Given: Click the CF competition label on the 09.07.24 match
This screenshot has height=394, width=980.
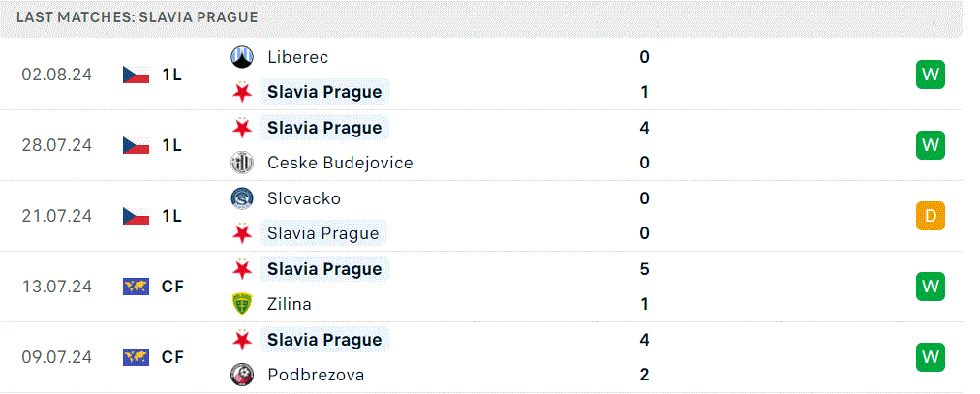Looking at the screenshot, I should coord(172,357).
